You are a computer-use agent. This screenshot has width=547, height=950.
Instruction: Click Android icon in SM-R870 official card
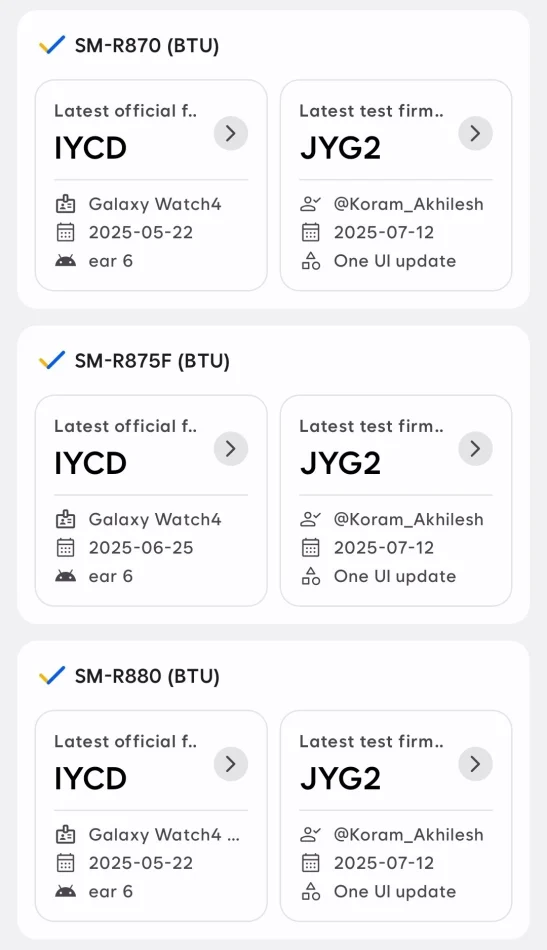(65, 261)
